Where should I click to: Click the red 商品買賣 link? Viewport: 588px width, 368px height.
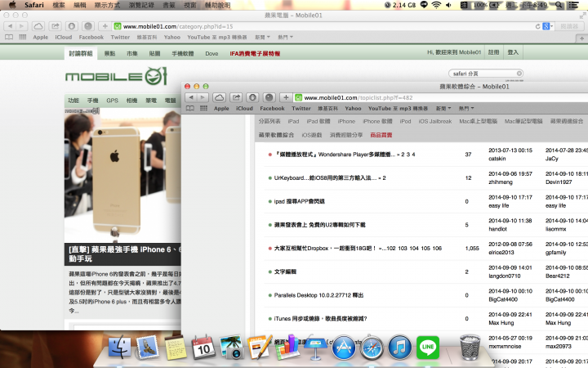click(x=381, y=135)
